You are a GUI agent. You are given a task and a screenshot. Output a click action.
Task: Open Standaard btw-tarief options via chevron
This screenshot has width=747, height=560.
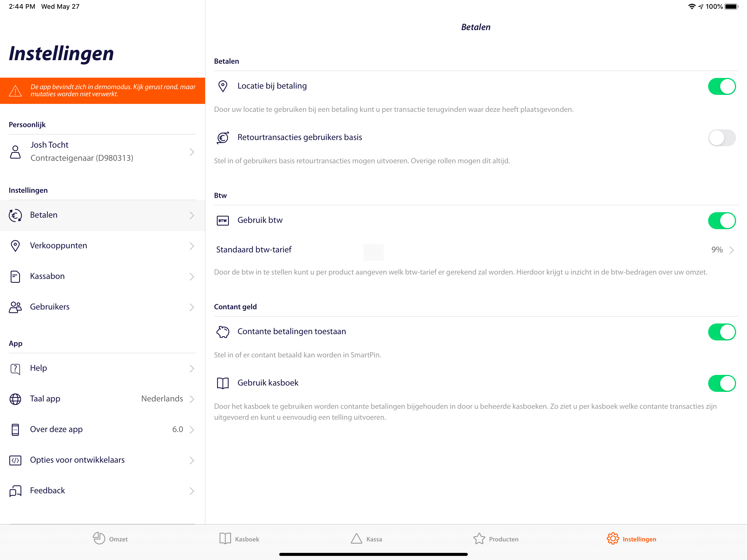[x=732, y=250]
